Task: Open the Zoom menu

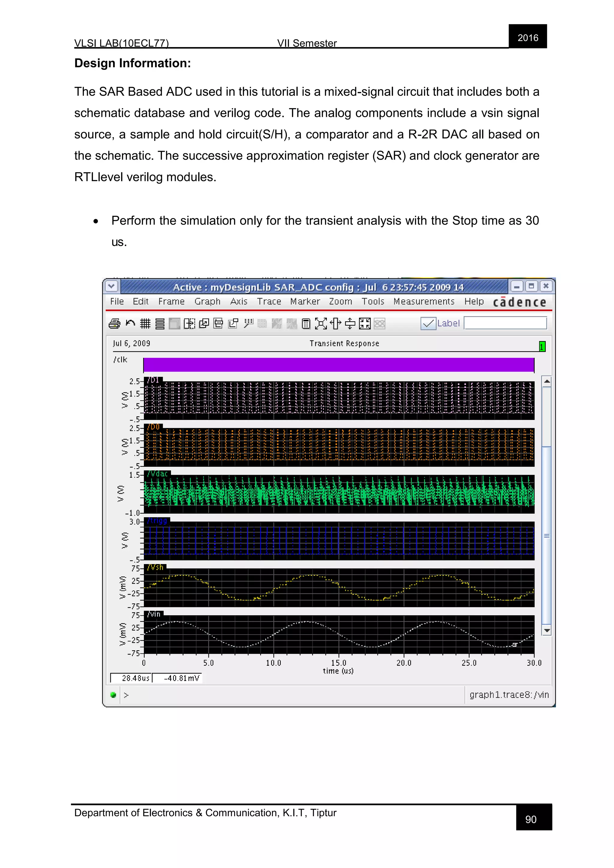Action: pyautogui.click(x=340, y=301)
